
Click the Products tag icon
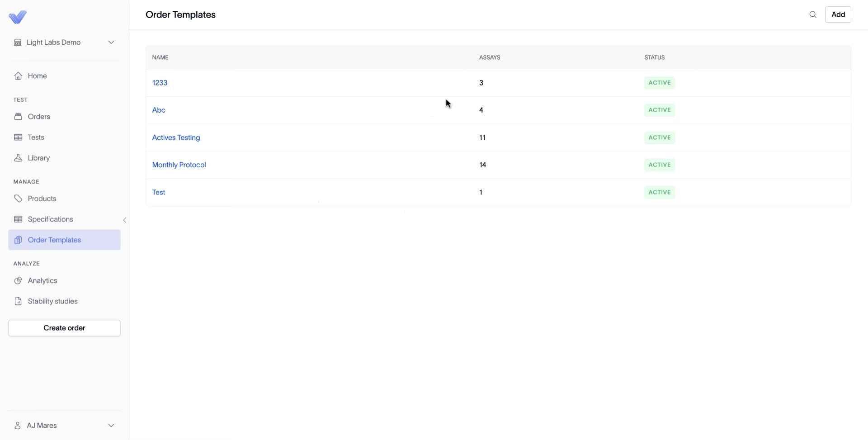coord(18,199)
